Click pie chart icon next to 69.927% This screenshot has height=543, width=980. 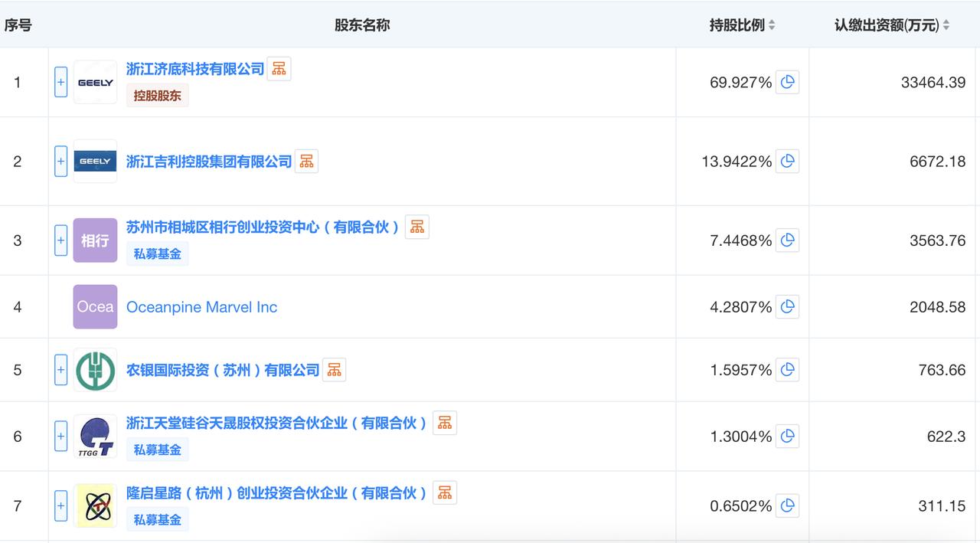[787, 82]
